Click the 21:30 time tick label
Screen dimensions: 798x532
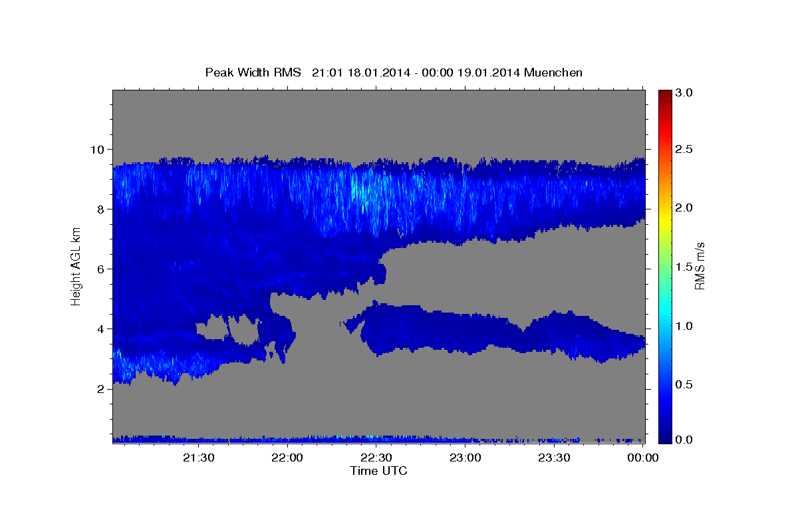198,458
